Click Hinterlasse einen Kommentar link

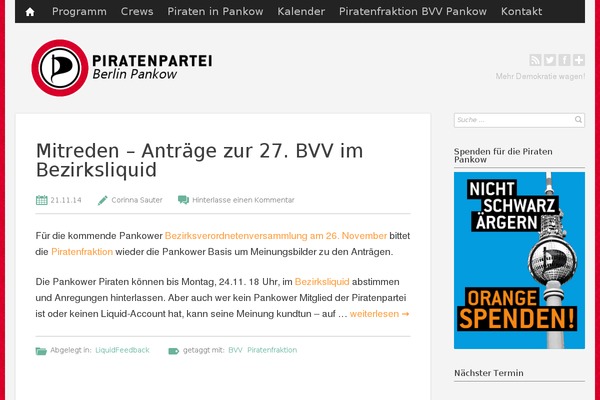(x=243, y=200)
